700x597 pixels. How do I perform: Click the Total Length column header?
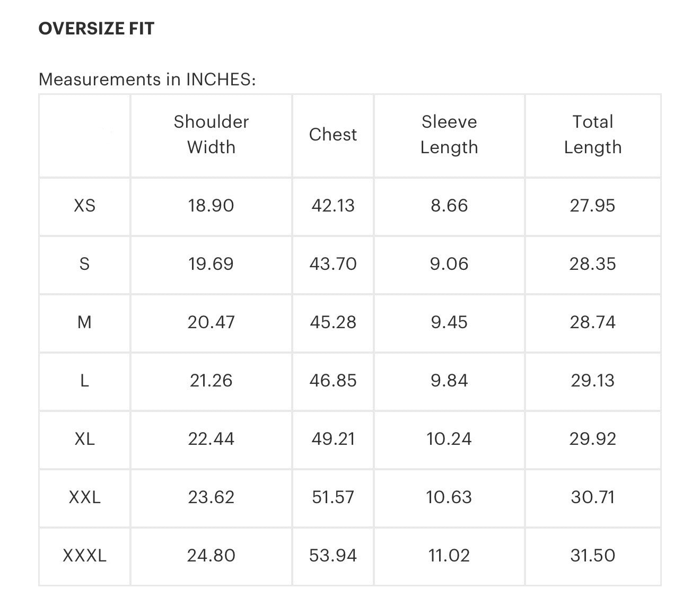(x=592, y=134)
